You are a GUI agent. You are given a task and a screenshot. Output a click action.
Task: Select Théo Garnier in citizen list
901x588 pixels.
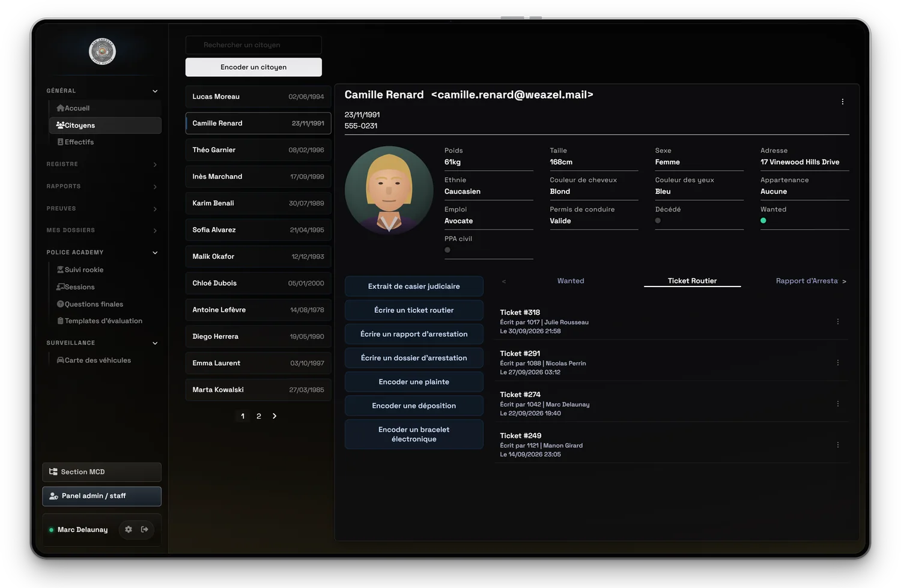258,150
